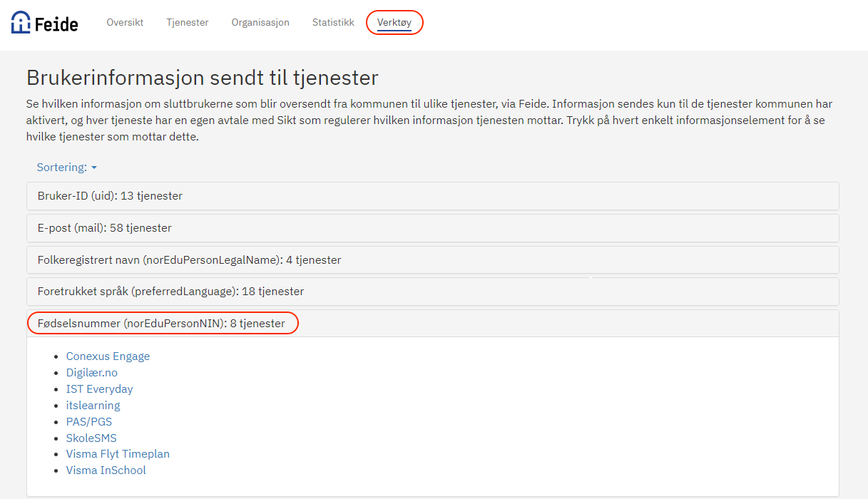Open the PAS/PGS service link
This screenshot has width=868, height=499.
[88, 422]
